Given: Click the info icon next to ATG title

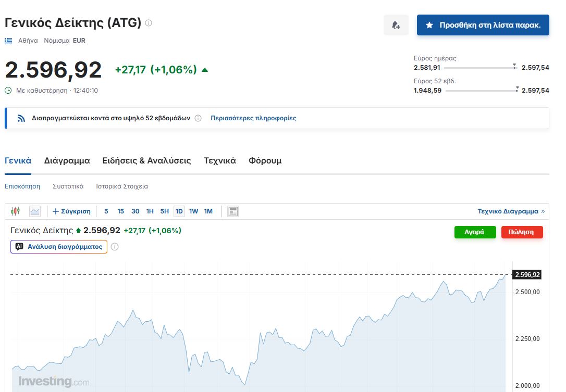Looking at the screenshot, I should (x=149, y=23).
